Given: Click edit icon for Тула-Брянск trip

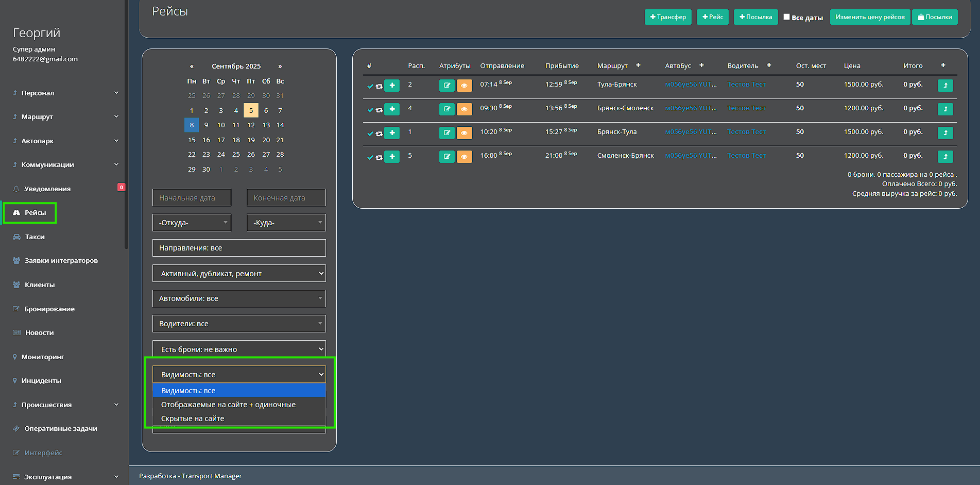Looking at the screenshot, I should coord(446,86).
